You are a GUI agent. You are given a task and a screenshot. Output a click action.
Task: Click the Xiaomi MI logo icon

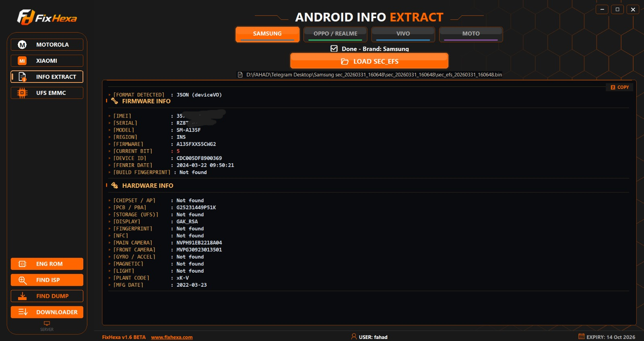click(22, 61)
